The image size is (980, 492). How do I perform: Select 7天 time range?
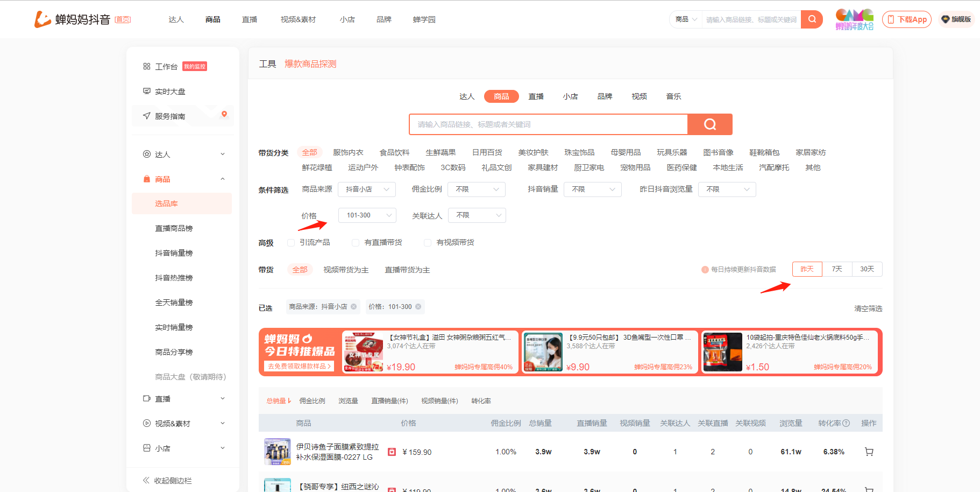point(837,269)
